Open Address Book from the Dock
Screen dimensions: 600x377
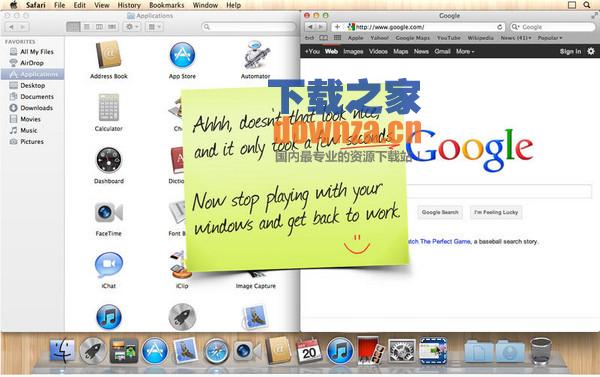[x=278, y=350]
